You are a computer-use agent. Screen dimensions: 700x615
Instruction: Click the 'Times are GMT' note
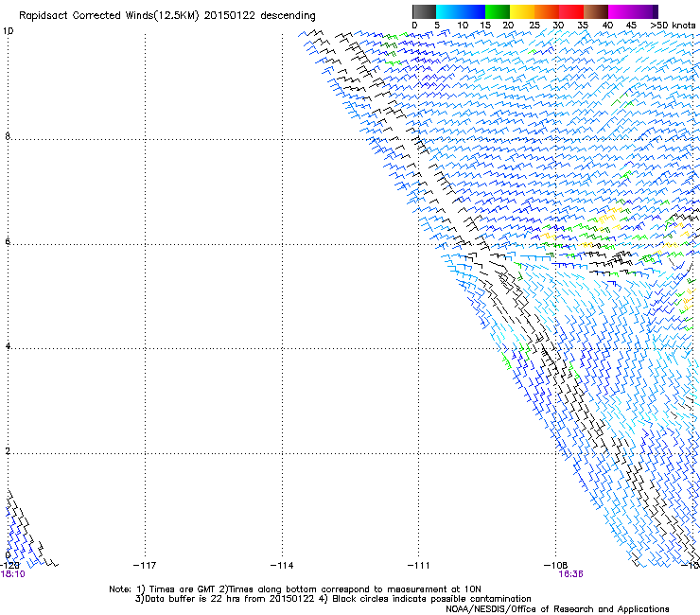[x=183, y=589]
